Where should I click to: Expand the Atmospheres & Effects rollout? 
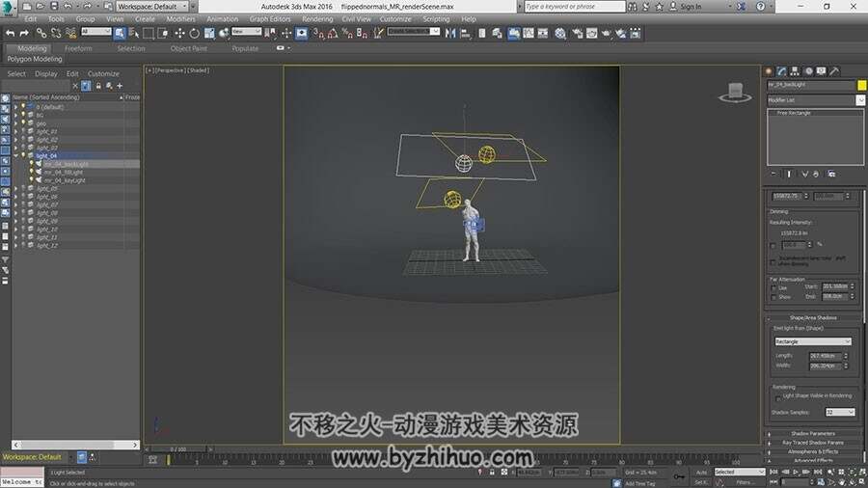point(813,451)
